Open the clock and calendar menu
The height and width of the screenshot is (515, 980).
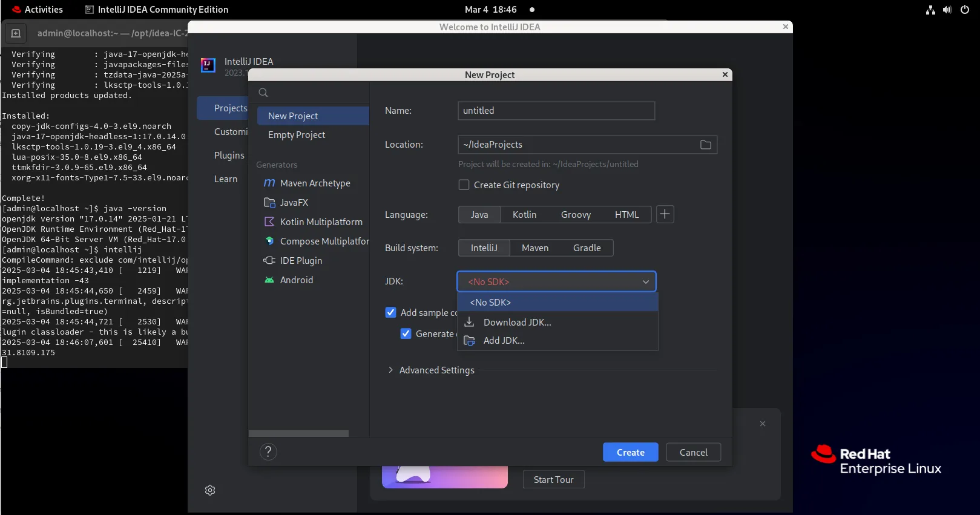(x=491, y=10)
